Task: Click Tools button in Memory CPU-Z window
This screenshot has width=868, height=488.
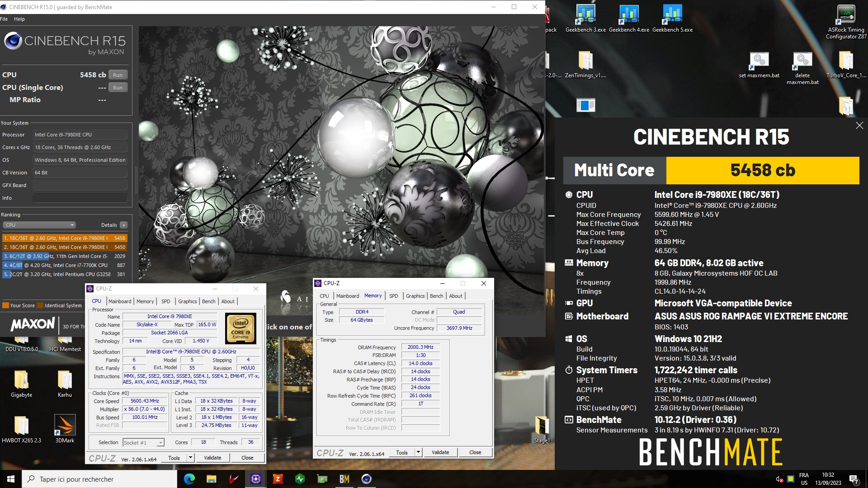Action: [x=401, y=452]
